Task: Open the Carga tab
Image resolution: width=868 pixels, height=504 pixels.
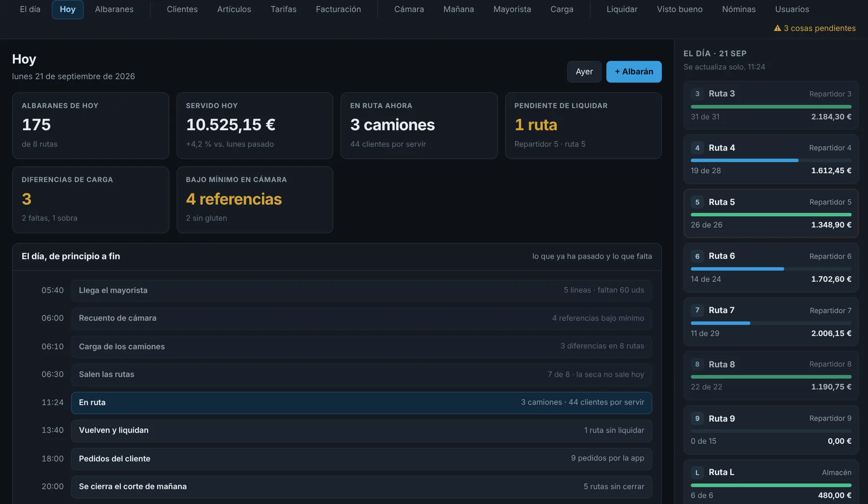Action: click(562, 9)
